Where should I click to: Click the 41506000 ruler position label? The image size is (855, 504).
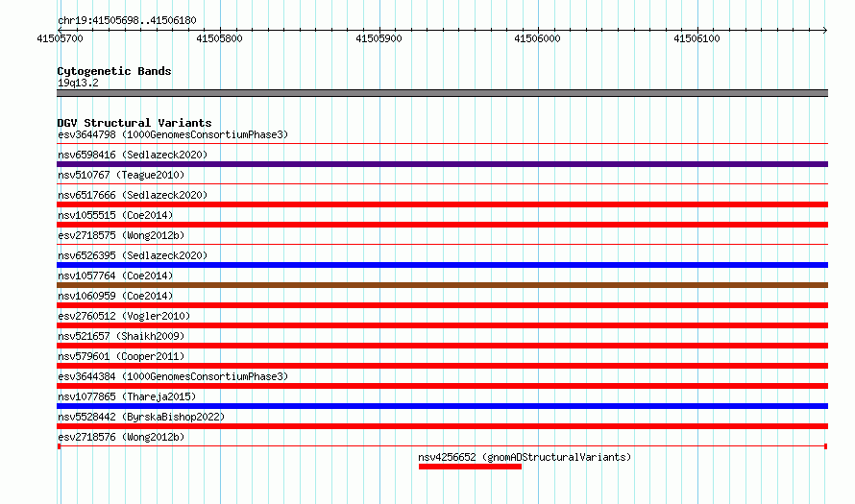[x=537, y=38]
